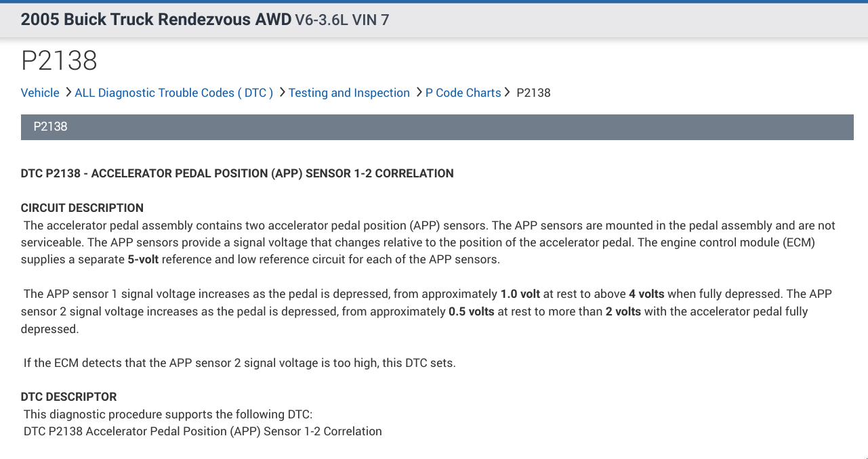The image size is (868, 459).
Task: Click the chevron before the P2138 breadcrumb
Action: pyautogui.click(x=508, y=92)
